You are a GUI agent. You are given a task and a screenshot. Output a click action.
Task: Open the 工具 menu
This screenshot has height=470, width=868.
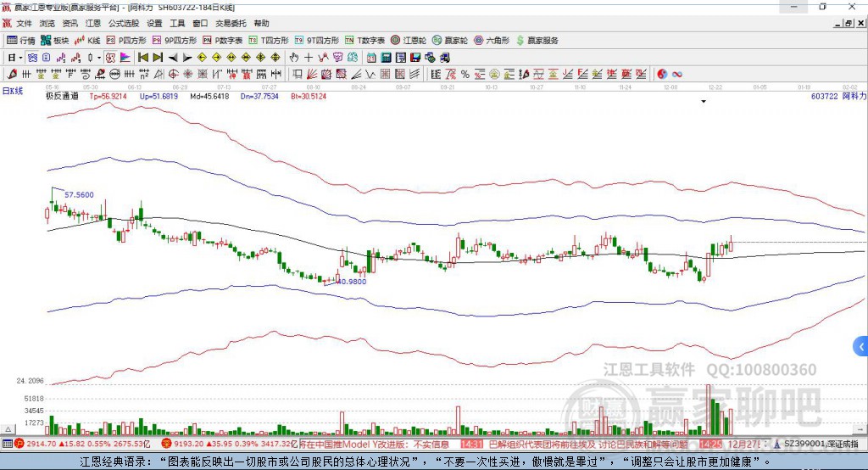click(177, 23)
